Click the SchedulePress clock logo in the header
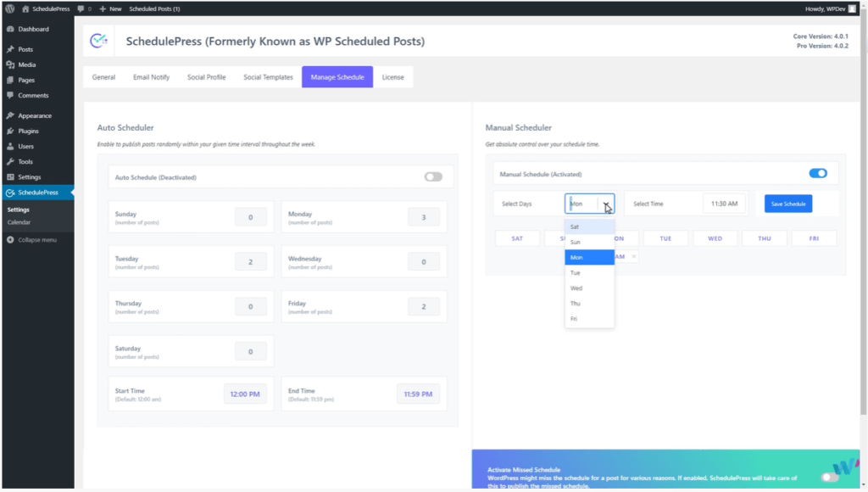This screenshot has width=868, height=492. (99, 40)
